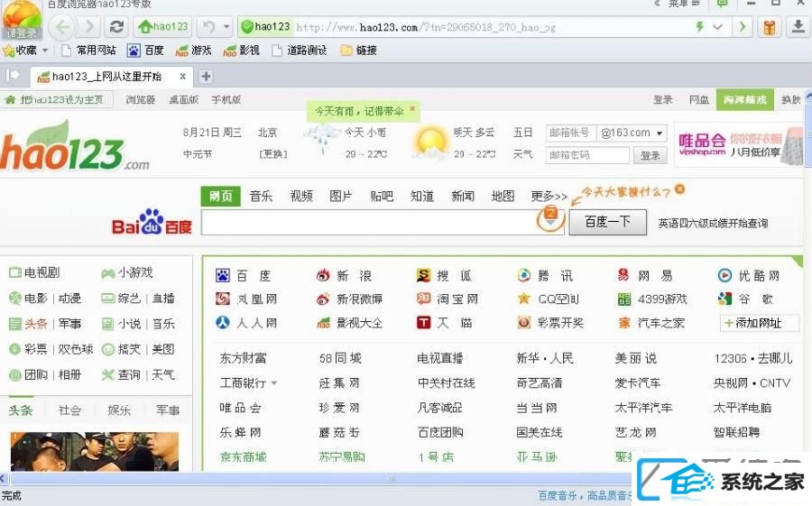Toggle the sidebar panel icon left of tabs
This screenshot has width=812, height=506.
tap(13, 76)
